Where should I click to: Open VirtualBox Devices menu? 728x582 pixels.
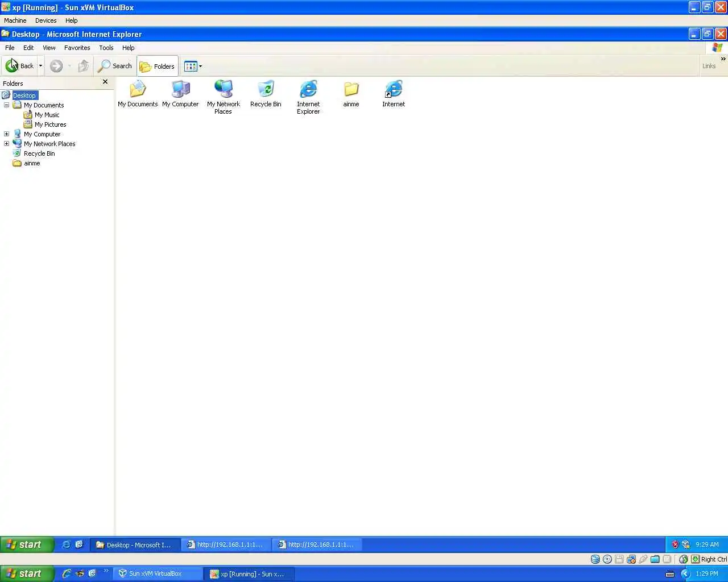click(45, 20)
